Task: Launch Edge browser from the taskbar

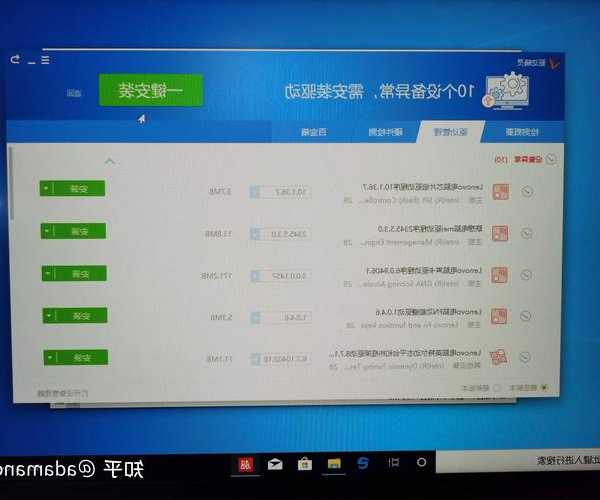Action: 364,463
